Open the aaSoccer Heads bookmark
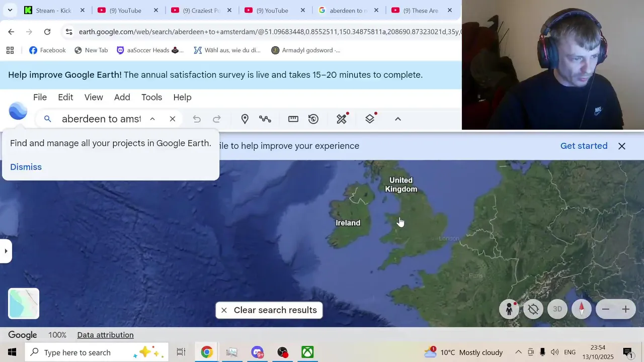Image resolution: width=644 pixels, height=362 pixels. [x=150, y=50]
